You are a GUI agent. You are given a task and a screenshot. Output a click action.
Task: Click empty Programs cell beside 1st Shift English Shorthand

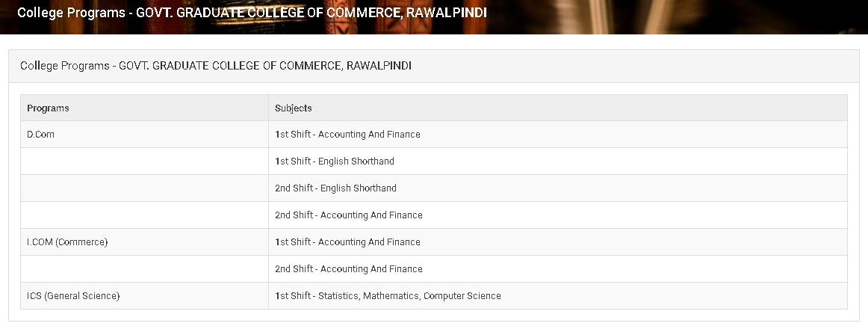pos(144,162)
